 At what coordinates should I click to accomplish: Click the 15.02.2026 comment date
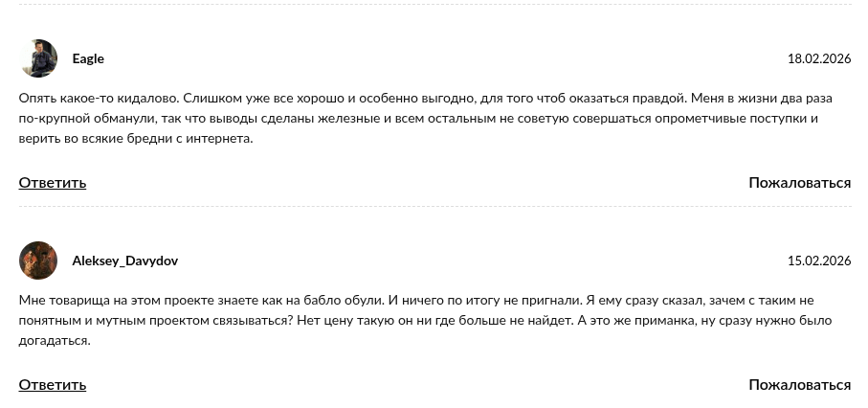(819, 261)
